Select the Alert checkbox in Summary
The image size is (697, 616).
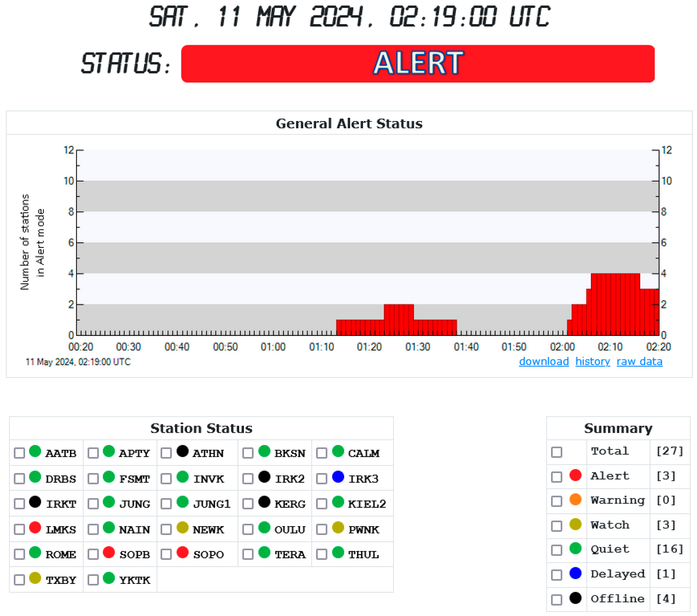click(x=557, y=477)
